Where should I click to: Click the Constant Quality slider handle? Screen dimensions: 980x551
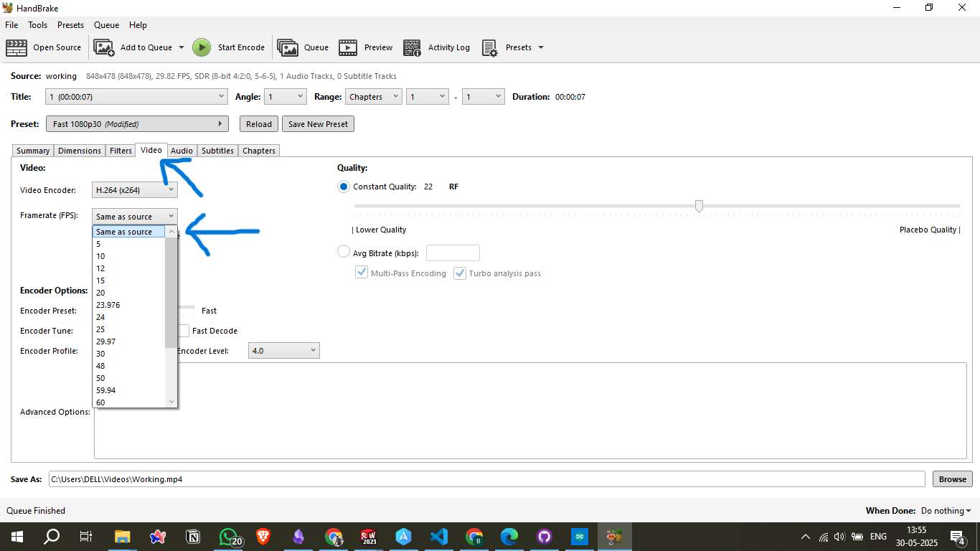coord(699,206)
